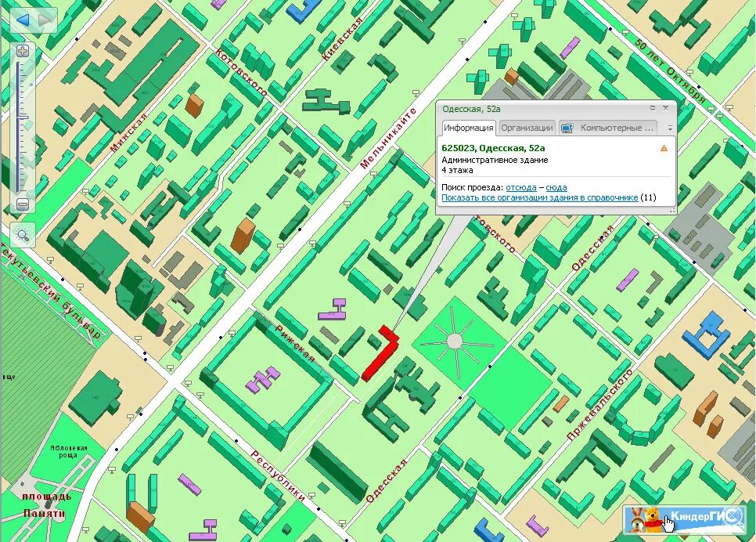Click the star-shaped path square in the park

pyautogui.click(x=455, y=341)
